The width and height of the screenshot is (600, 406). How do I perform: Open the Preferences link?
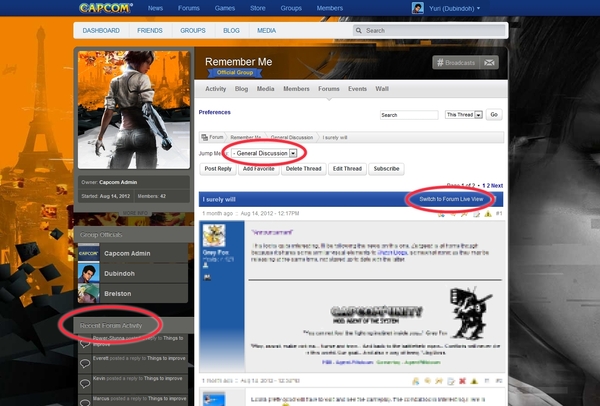click(x=216, y=112)
